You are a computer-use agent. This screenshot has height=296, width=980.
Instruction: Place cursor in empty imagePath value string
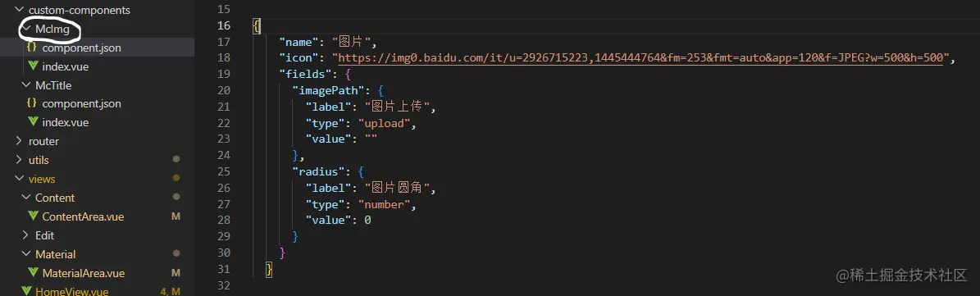click(x=370, y=139)
